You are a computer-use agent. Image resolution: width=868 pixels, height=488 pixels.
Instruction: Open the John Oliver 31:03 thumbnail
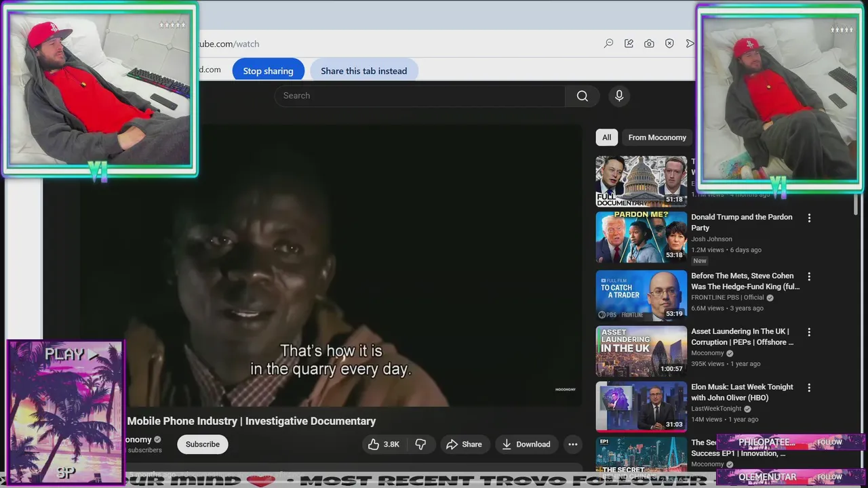pos(642,407)
